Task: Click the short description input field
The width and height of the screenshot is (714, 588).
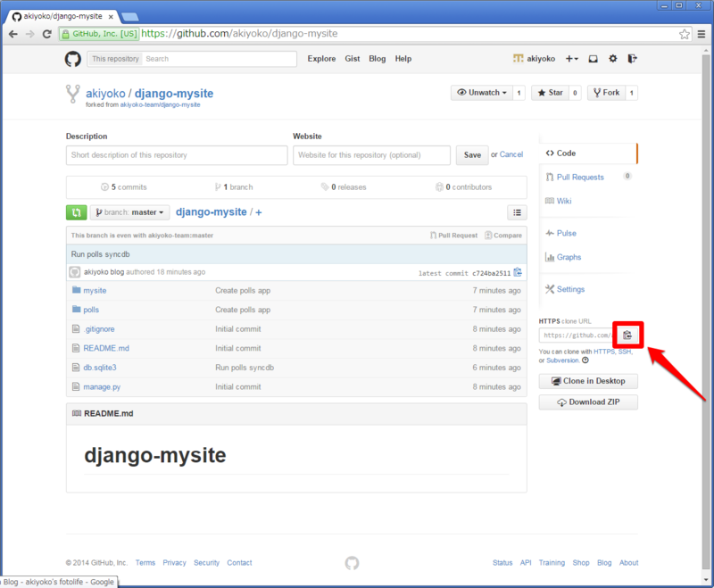Action: coord(177,155)
